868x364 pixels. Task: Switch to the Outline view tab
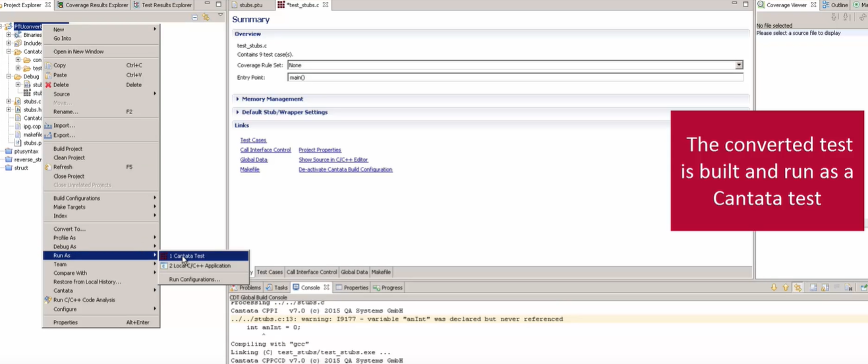[835, 5]
